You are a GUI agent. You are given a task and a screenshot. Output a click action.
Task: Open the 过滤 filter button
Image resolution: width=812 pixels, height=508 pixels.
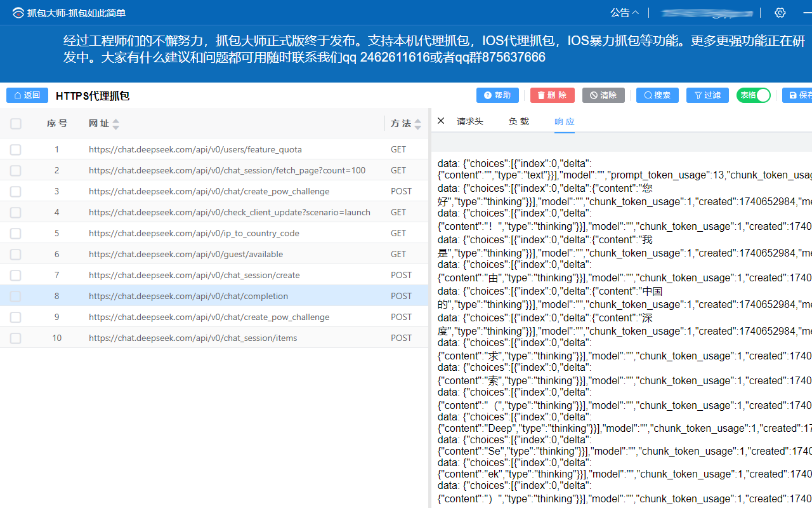707,95
